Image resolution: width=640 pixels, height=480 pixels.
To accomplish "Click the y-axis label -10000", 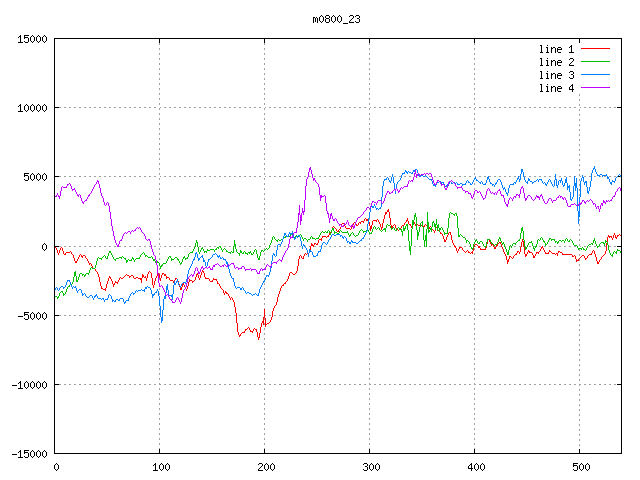I will [29, 385].
